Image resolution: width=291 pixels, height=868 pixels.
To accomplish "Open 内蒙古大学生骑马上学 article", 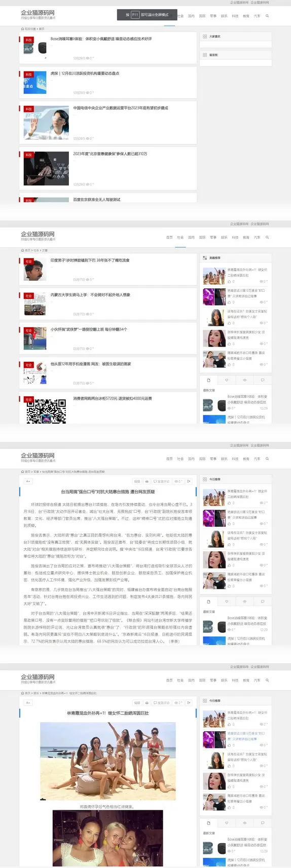I will (90, 295).
